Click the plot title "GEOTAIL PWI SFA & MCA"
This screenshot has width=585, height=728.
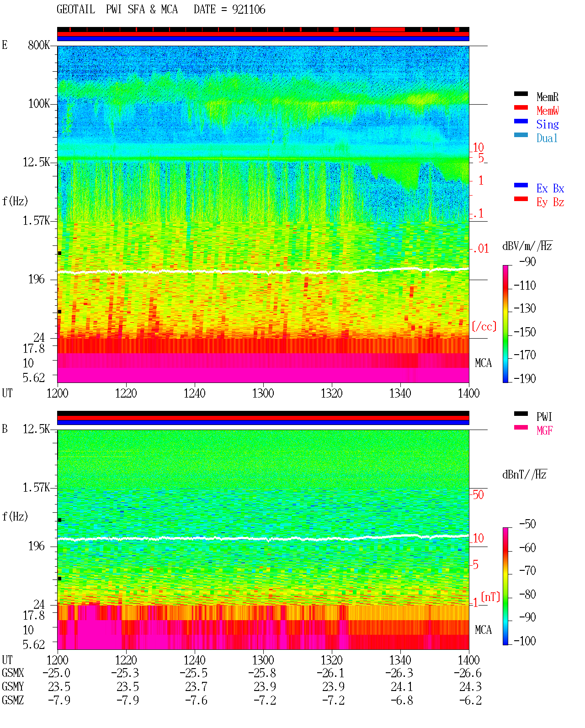coord(117,10)
